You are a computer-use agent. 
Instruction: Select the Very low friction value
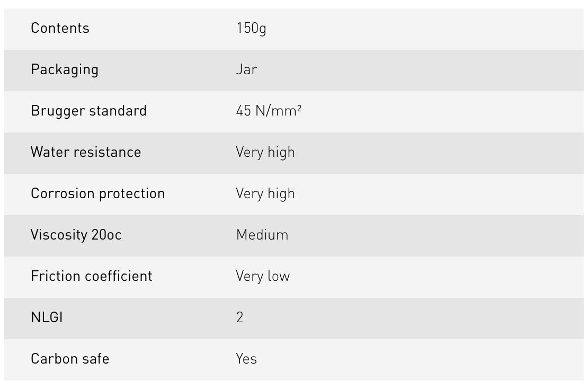263,276
